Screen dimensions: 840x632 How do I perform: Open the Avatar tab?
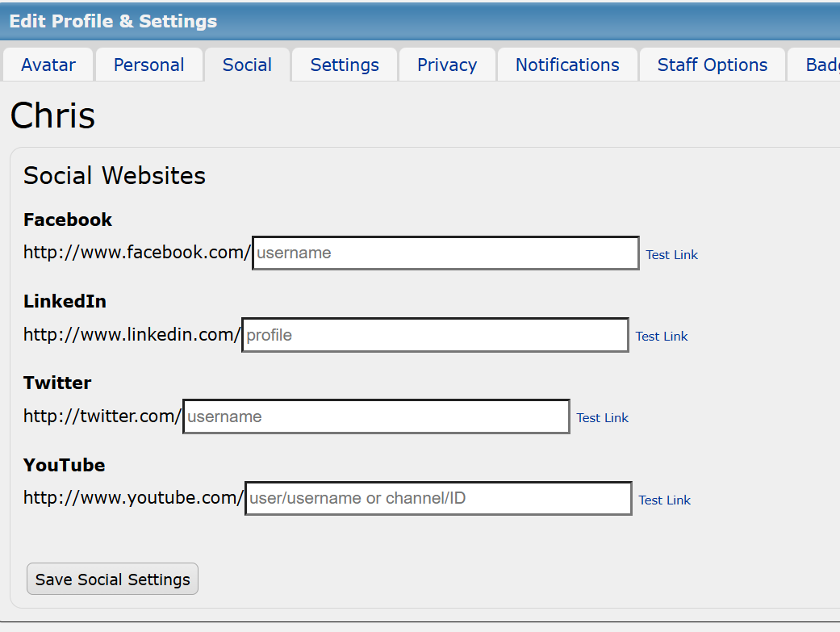pyautogui.click(x=48, y=65)
